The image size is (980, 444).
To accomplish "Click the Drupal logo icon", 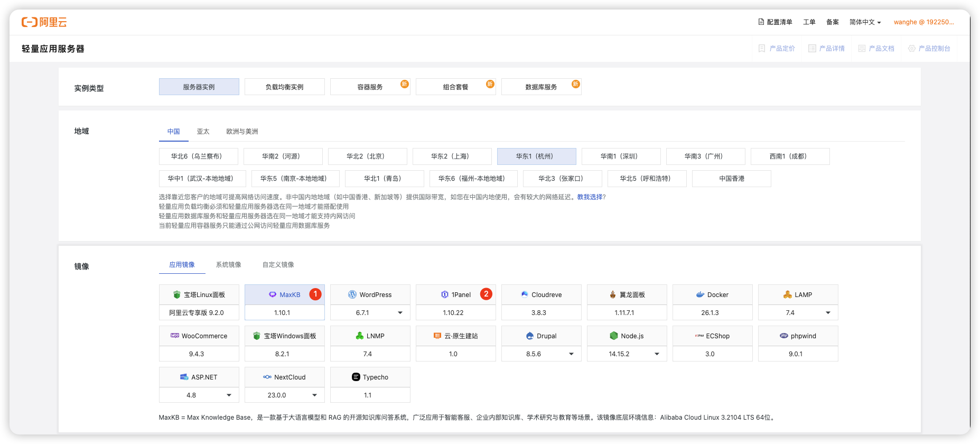I will [530, 336].
